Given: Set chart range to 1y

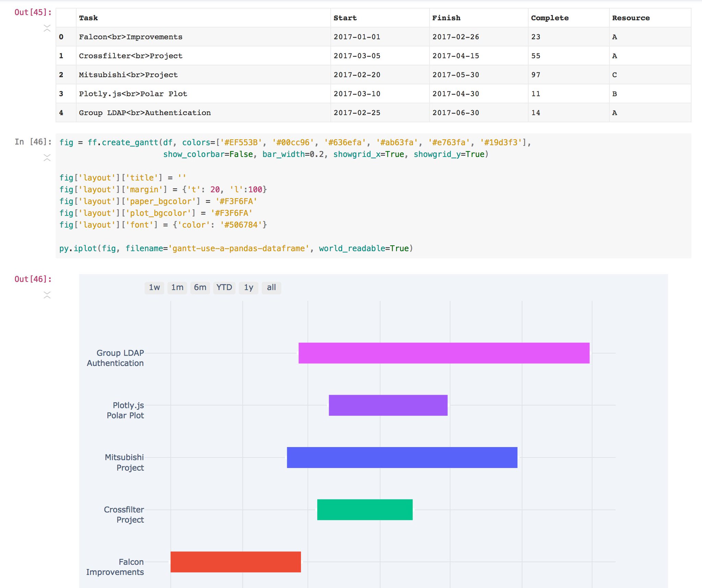Looking at the screenshot, I should 249,287.
